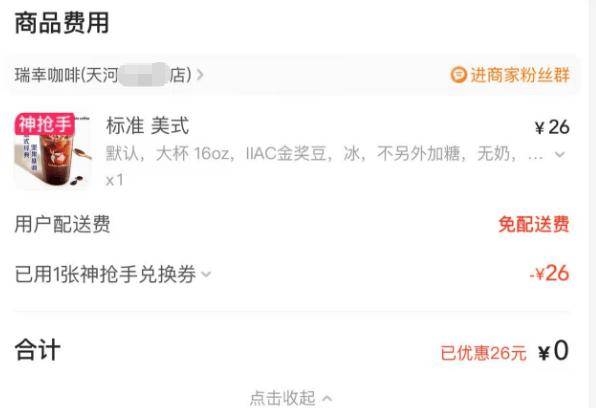Click the ¥0 total amount

tap(553, 351)
